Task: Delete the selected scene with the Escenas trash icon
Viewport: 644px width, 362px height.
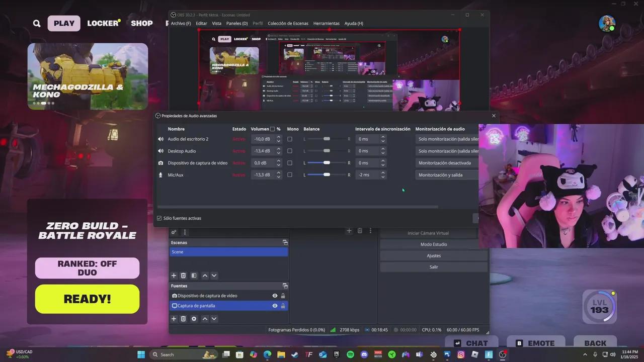Action: 183,276
